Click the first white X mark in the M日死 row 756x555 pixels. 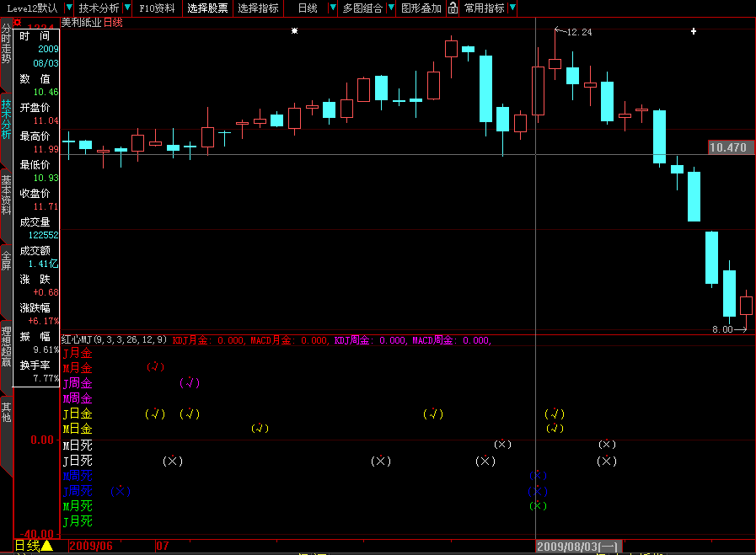tap(502, 444)
